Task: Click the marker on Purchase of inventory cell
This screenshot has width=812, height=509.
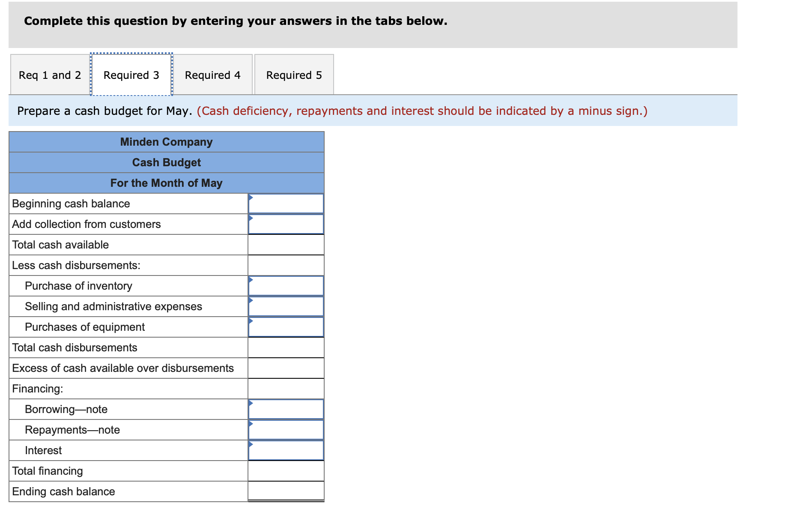Action: pos(251,278)
